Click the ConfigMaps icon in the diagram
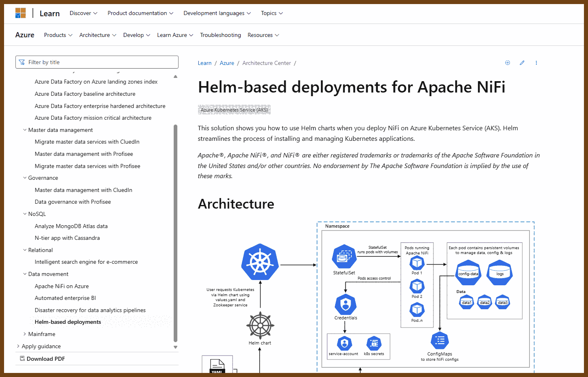The width and height of the screenshot is (588, 377). click(x=440, y=341)
